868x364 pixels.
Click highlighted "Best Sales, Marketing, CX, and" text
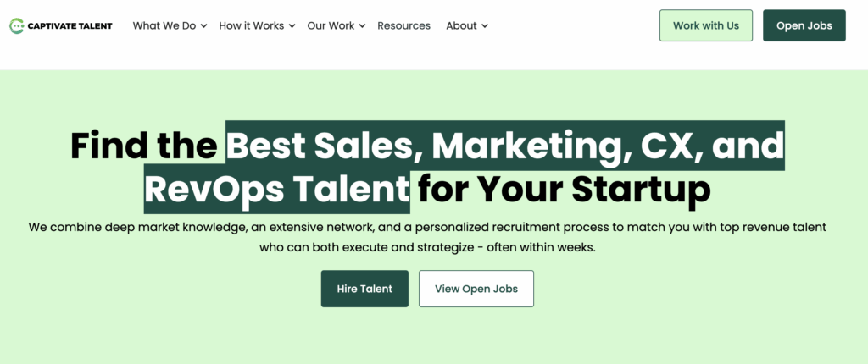pyautogui.click(x=504, y=146)
